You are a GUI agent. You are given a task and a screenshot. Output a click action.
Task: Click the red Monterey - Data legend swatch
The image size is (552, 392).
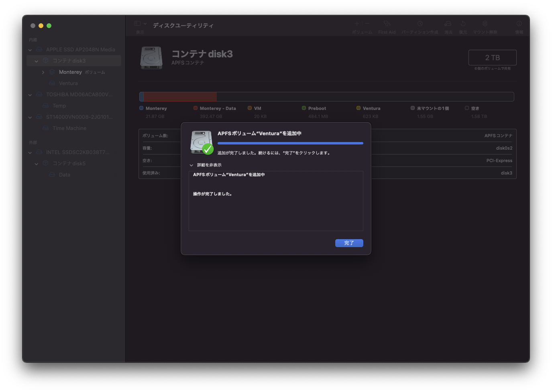tap(196, 108)
